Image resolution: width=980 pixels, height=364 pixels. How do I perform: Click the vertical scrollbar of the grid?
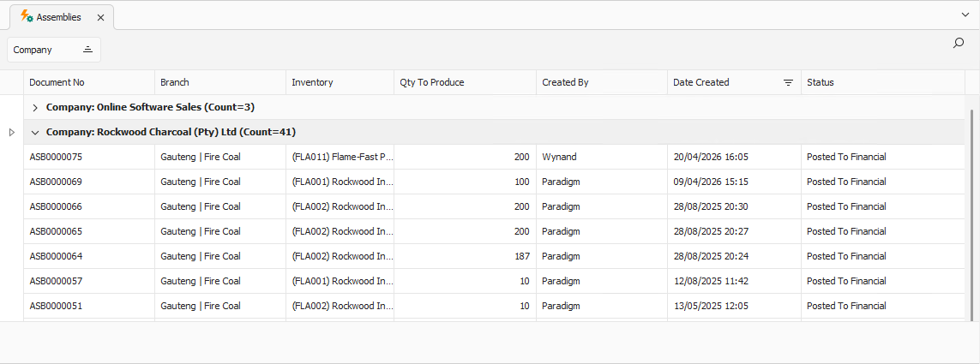[x=971, y=214]
